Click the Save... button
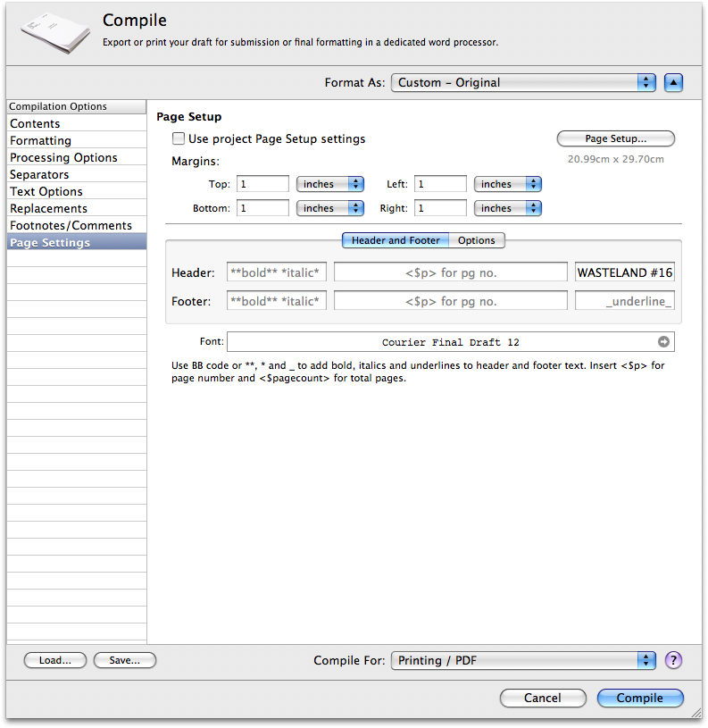Screen dimensions: 708x728 click(x=124, y=660)
